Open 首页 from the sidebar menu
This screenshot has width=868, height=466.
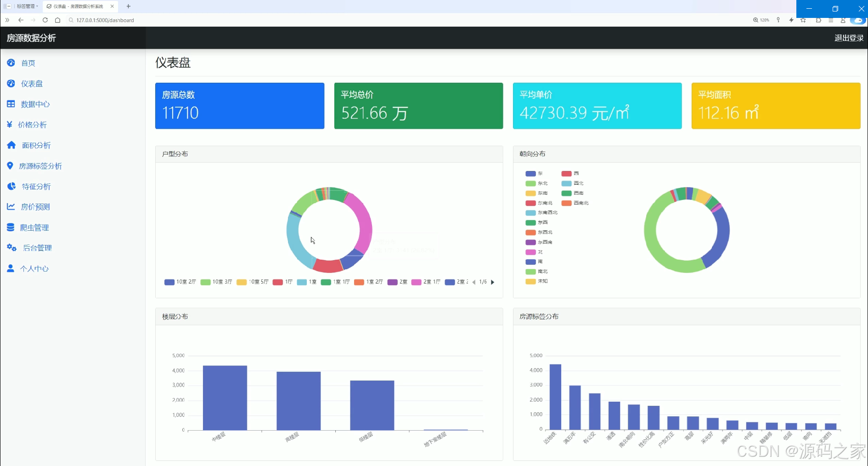[28, 63]
